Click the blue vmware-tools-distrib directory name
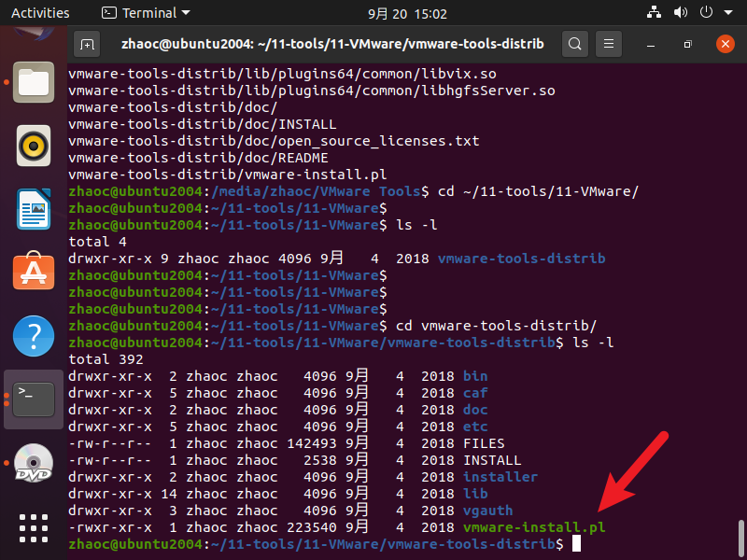Image resolution: width=747 pixels, height=560 pixels. point(521,259)
